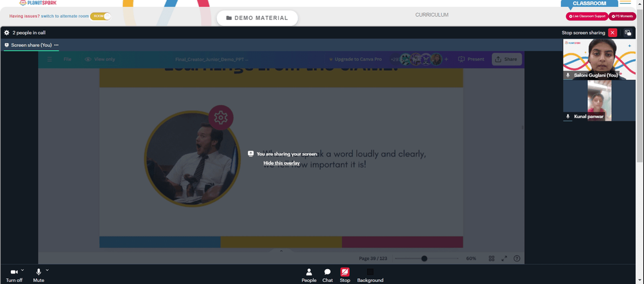644x284 pixels.
Task: Open the Chat panel
Action: click(327, 276)
